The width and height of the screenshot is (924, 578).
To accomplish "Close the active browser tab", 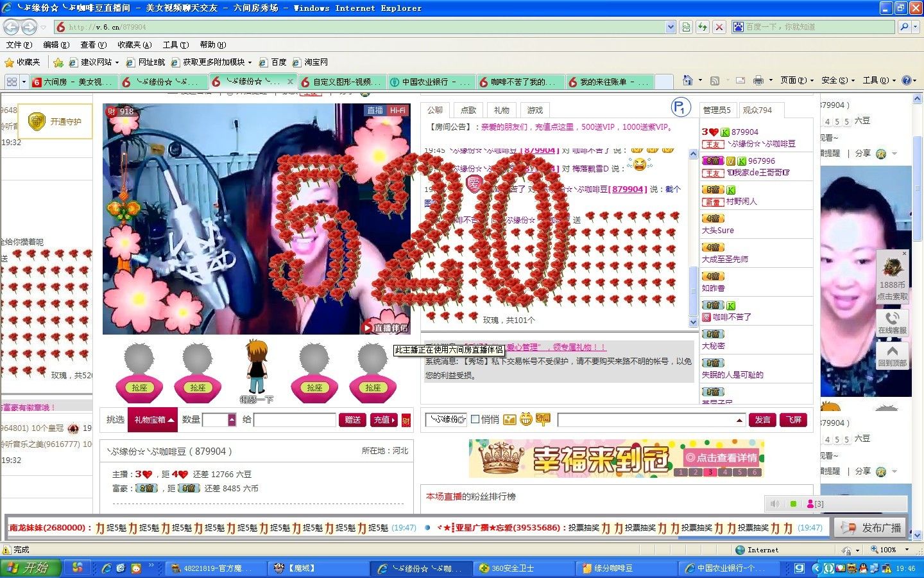I will pyautogui.click(x=290, y=82).
